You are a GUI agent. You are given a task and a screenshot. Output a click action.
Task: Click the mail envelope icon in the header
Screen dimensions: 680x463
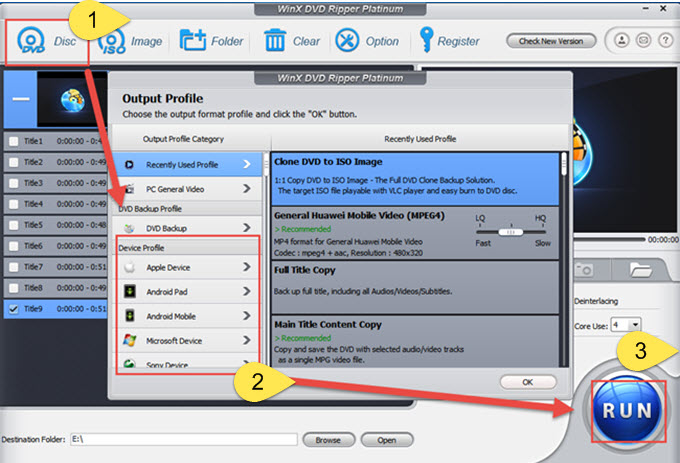click(x=644, y=41)
